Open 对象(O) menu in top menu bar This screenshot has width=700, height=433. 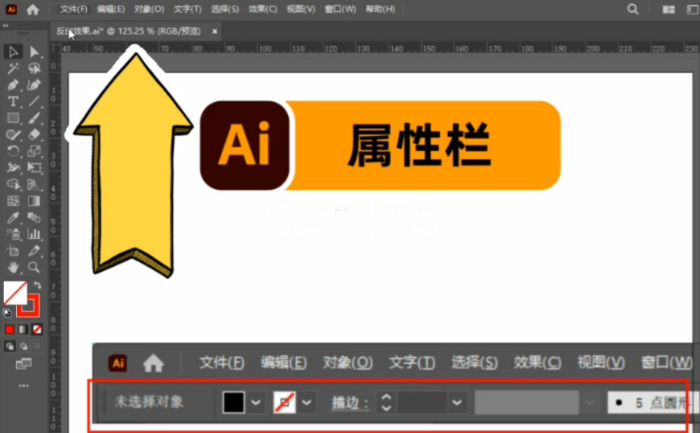click(149, 9)
